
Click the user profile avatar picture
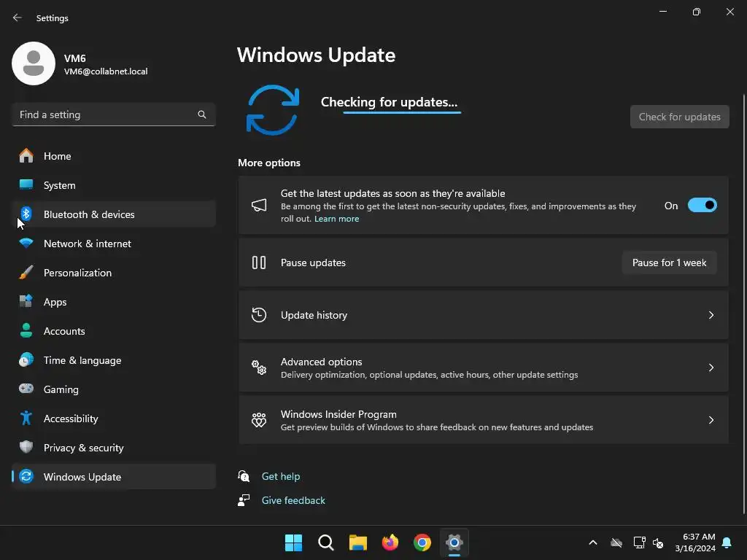(34, 63)
